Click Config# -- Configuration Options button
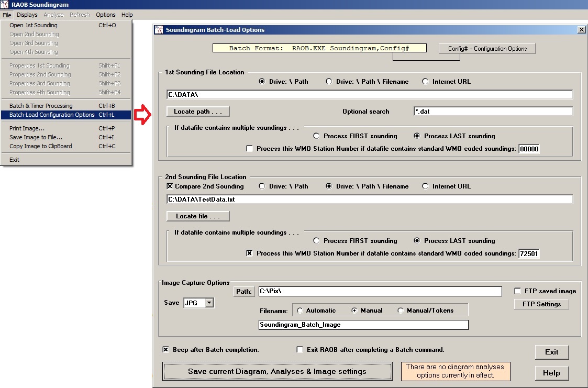 coord(487,49)
